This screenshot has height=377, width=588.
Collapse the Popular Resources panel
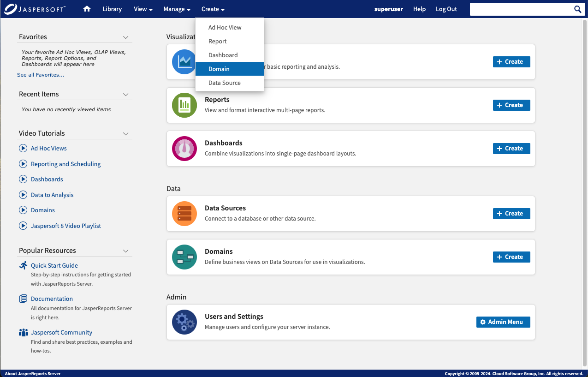tap(125, 251)
